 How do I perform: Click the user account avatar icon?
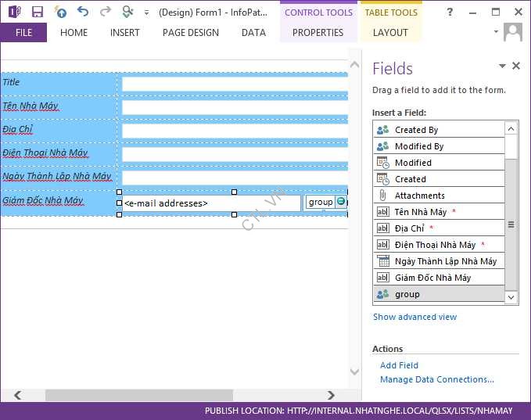click(x=513, y=32)
